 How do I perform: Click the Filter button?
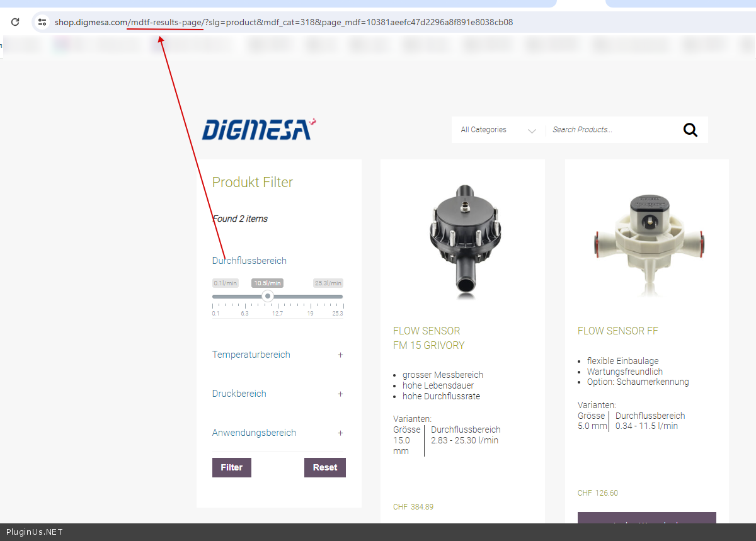231,467
